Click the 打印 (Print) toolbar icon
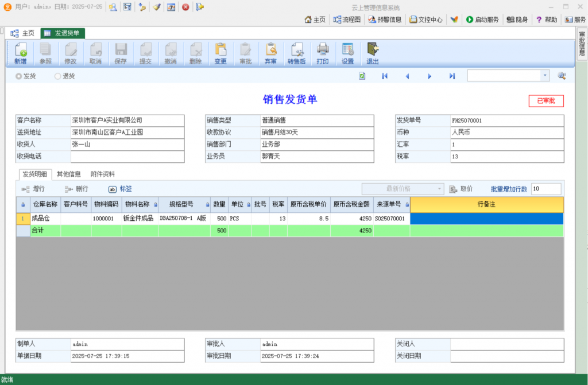The height and width of the screenshot is (385, 588). click(x=323, y=53)
